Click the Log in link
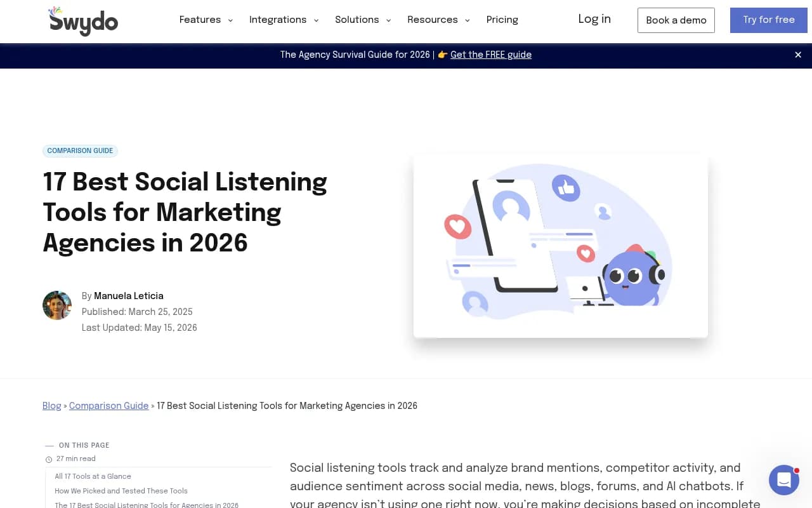 594,19
